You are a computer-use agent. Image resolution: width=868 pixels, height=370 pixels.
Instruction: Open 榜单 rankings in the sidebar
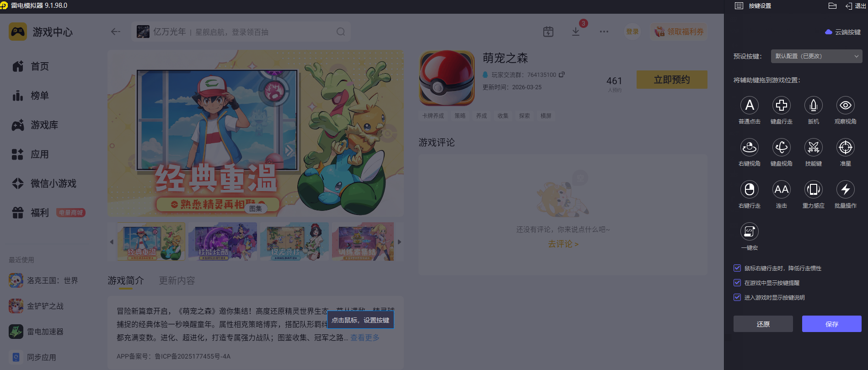[x=31, y=96]
